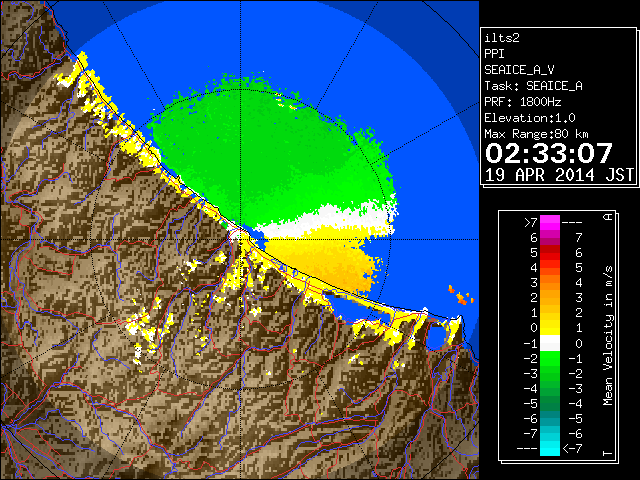Click the small orange echo cluster offshore
This screenshot has height=480, width=640.
point(461,296)
